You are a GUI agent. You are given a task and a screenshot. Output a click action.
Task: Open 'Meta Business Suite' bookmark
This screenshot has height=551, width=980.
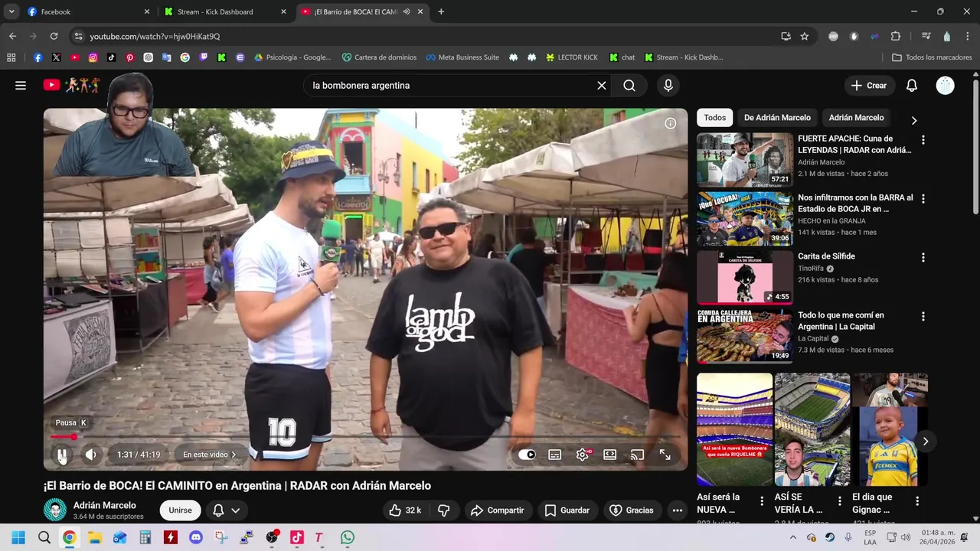pyautogui.click(x=462, y=57)
